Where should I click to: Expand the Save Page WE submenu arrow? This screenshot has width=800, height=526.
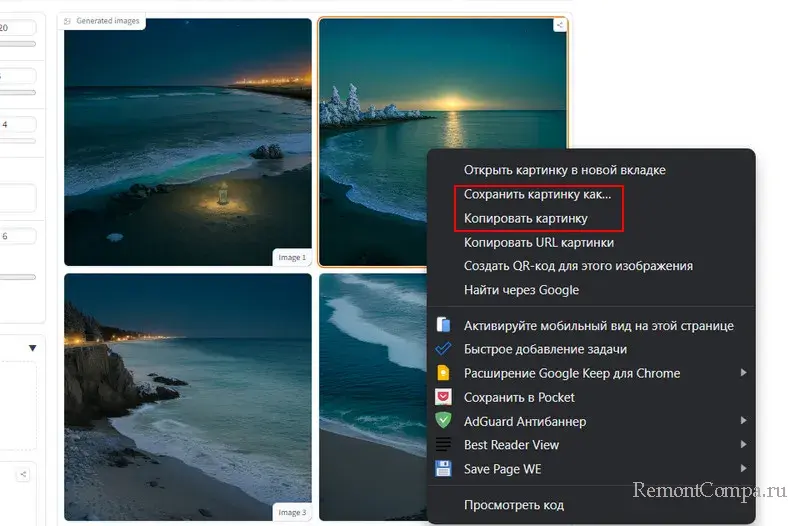click(743, 469)
